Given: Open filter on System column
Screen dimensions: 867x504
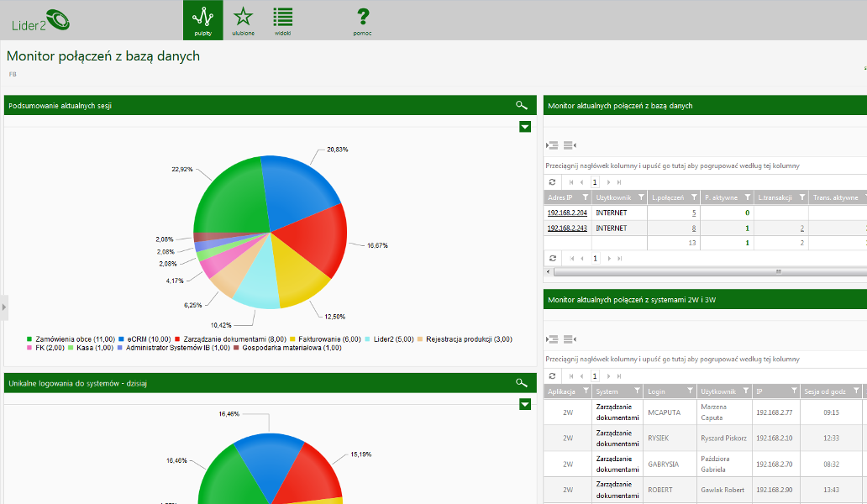Looking at the screenshot, I should click(x=637, y=391).
